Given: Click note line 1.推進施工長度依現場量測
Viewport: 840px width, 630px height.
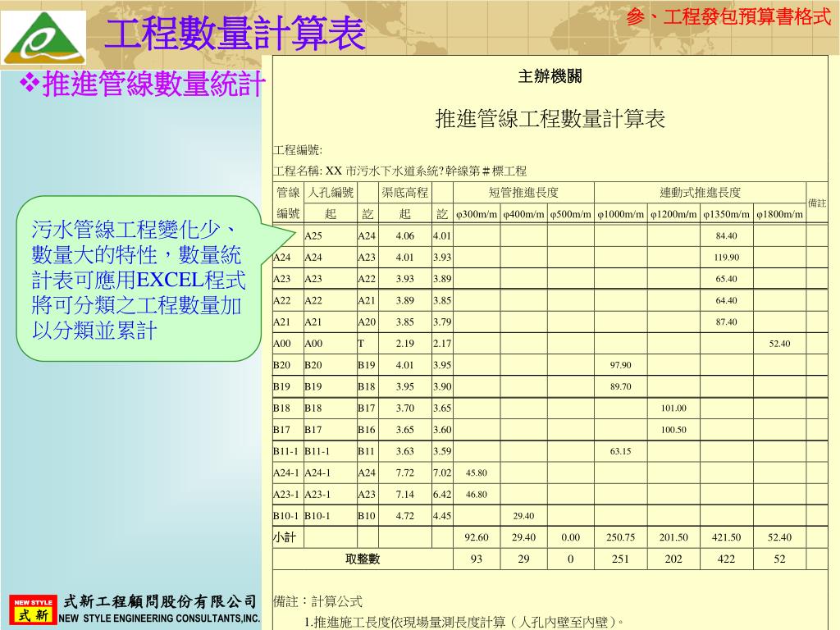Looking at the screenshot, I should (x=463, y=622).
